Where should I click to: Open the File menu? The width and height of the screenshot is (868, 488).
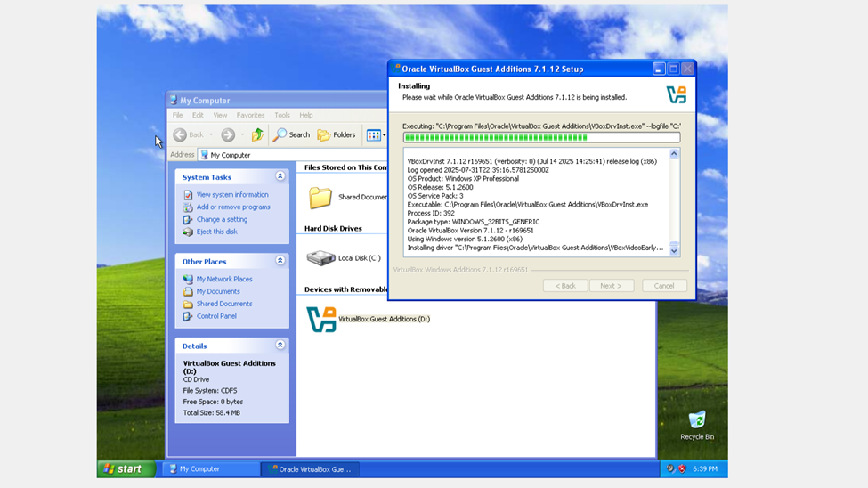pyautogui.click(x=178, y=115)
